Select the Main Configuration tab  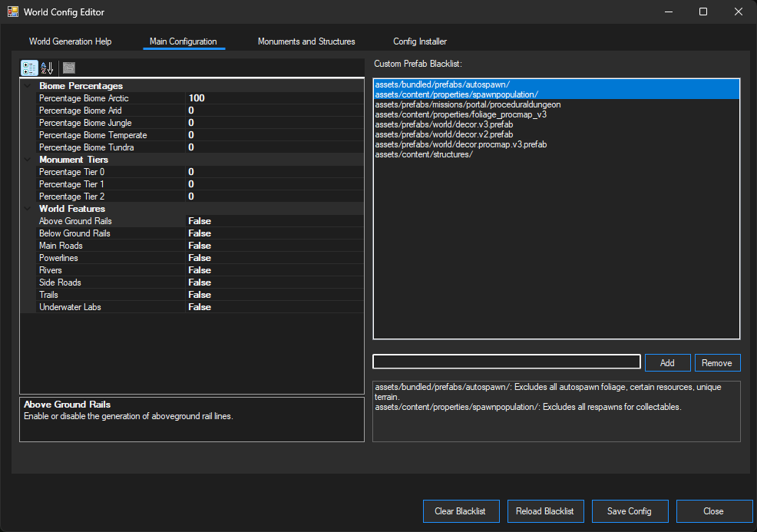[183, 41]
